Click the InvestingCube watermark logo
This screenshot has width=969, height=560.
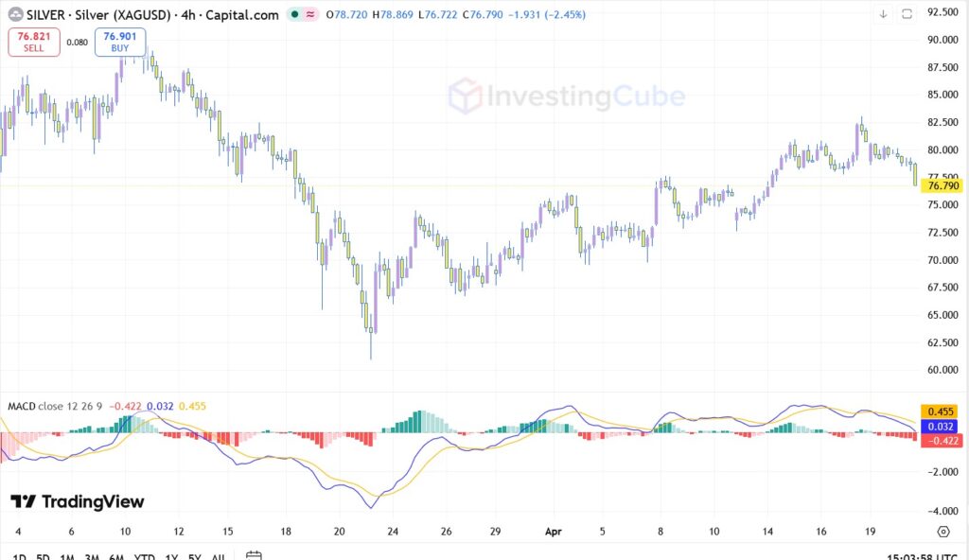(x=567, y=96)
